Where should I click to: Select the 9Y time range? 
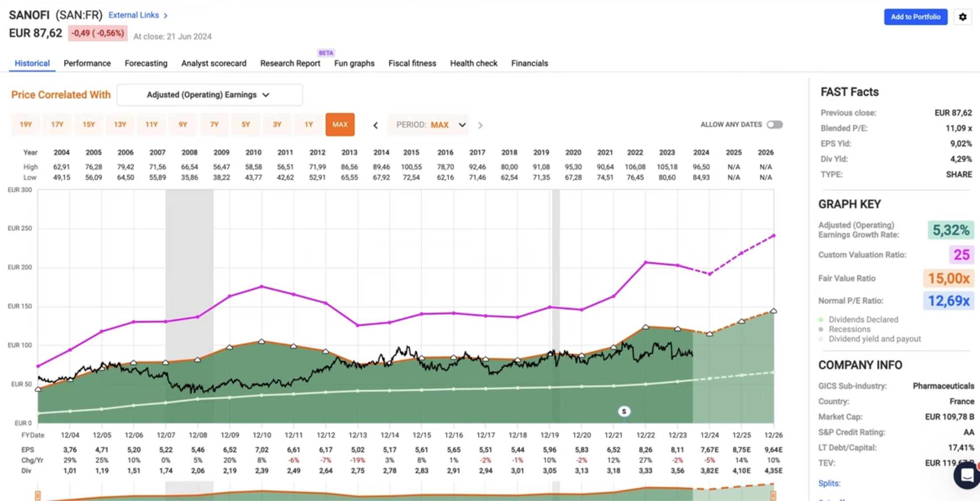click(x=182, y=125)
